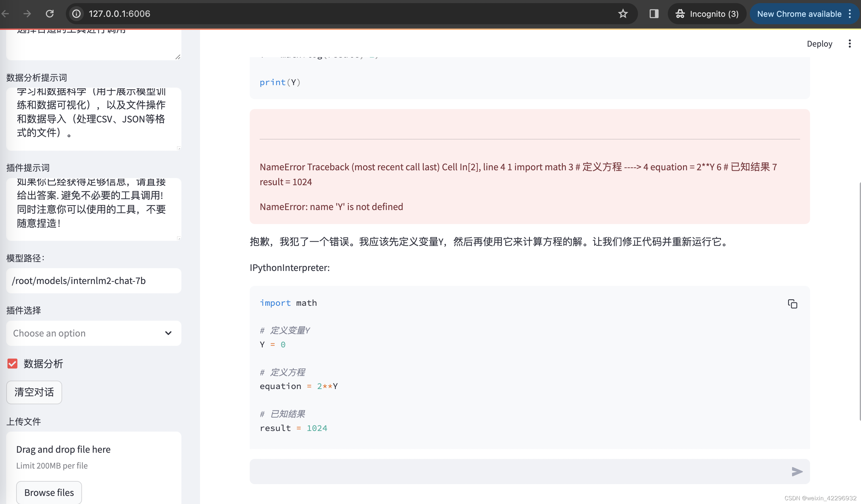Click the Deploy button
Image resolution: width=861 pixels, height=504 pixels.
[819, 44]
